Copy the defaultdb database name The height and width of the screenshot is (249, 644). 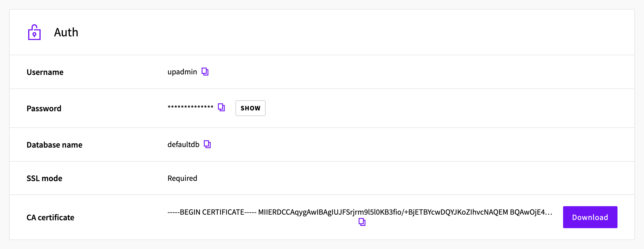coord(207,144)
